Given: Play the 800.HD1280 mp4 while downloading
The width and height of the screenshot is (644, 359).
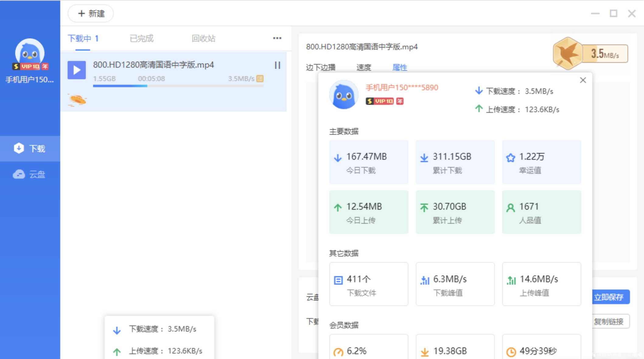Looking at the screenshot, I should point(77,70).
